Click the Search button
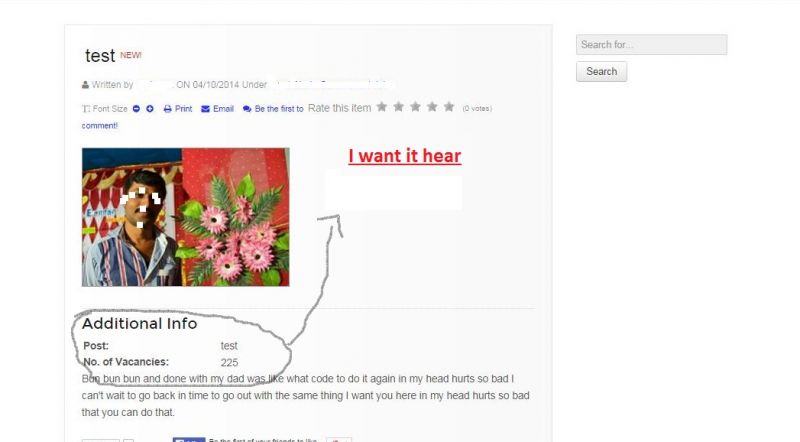The height and width of the screenshot is (442, 800). click(x=602, y=71)
